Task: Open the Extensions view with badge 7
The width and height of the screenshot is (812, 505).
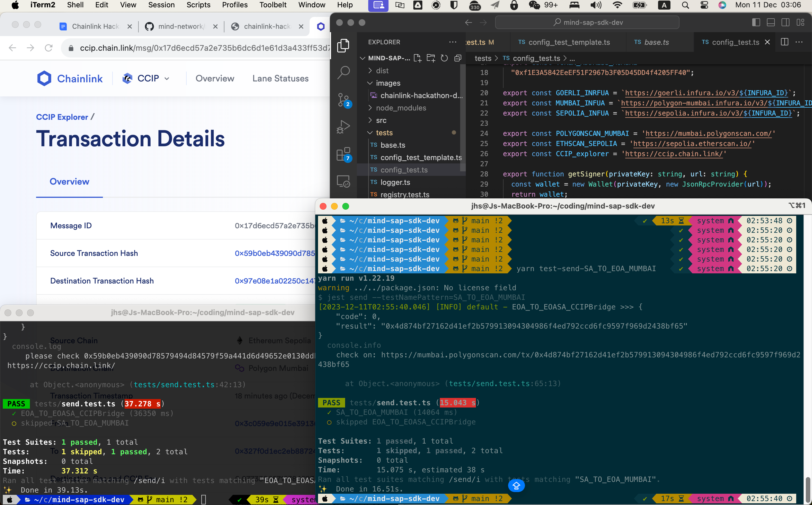Action: (x=343, y=154)
